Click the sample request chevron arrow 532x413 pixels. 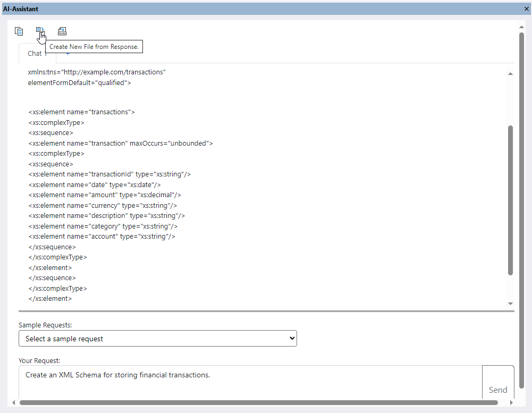coord(291,338)
